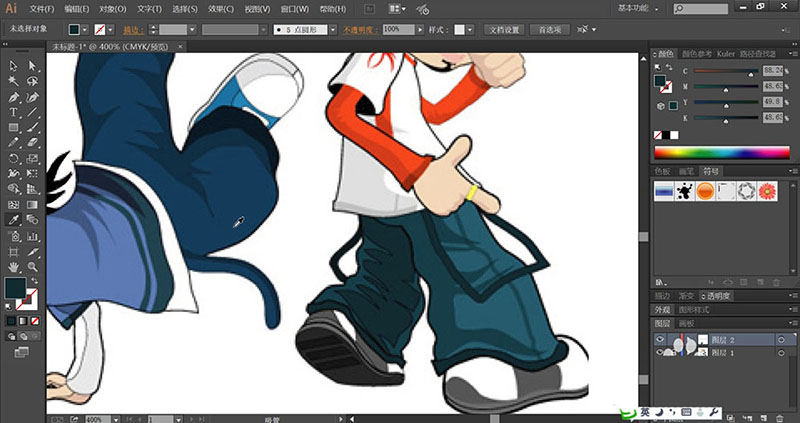Open the 基本功能 workspace switcher
The height and width of the screenshot is (423, 800).
point(638,9)
